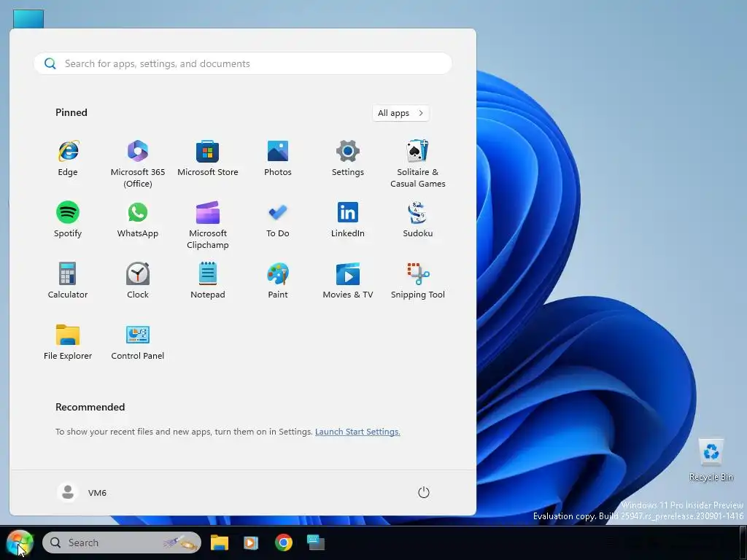Focus the Start menu search field
The height and width of the screenshot is (560, 747).
pos(242,63)
